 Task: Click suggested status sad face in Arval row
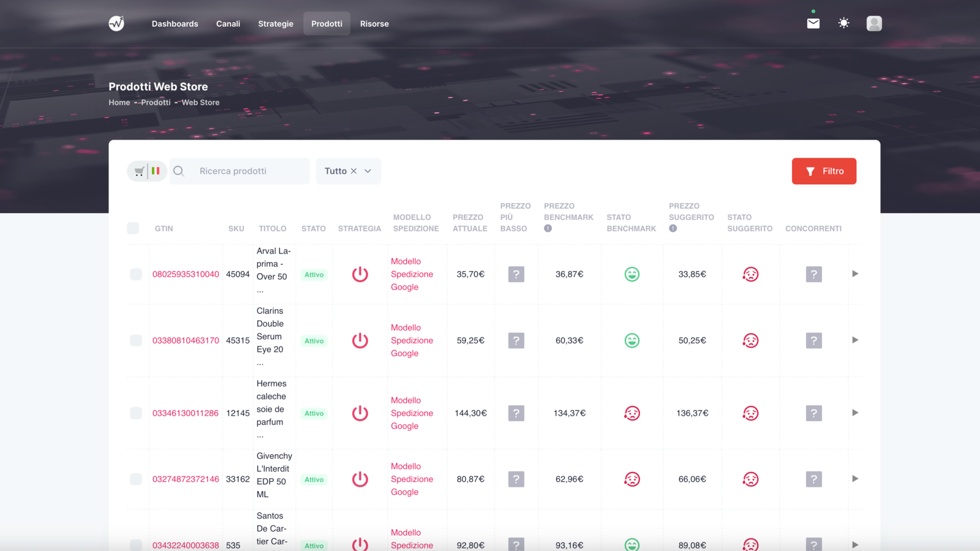750,274
